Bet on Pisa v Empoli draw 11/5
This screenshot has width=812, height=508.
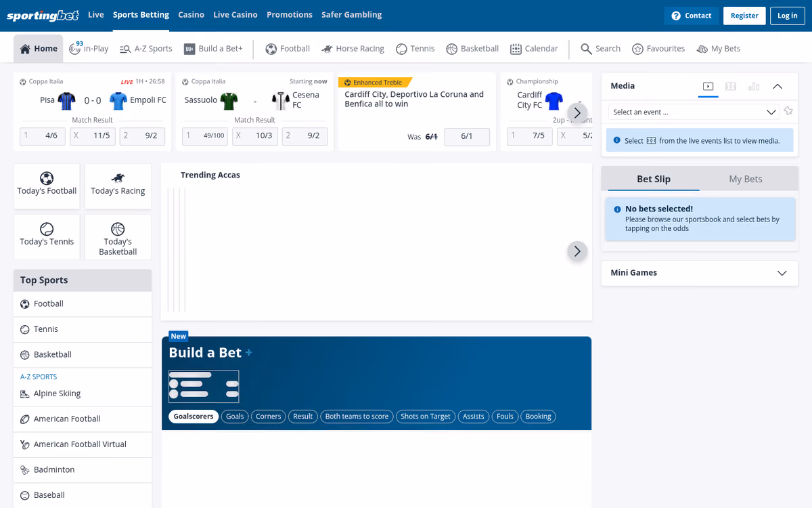pyautogui.click(x=93, y=136)
